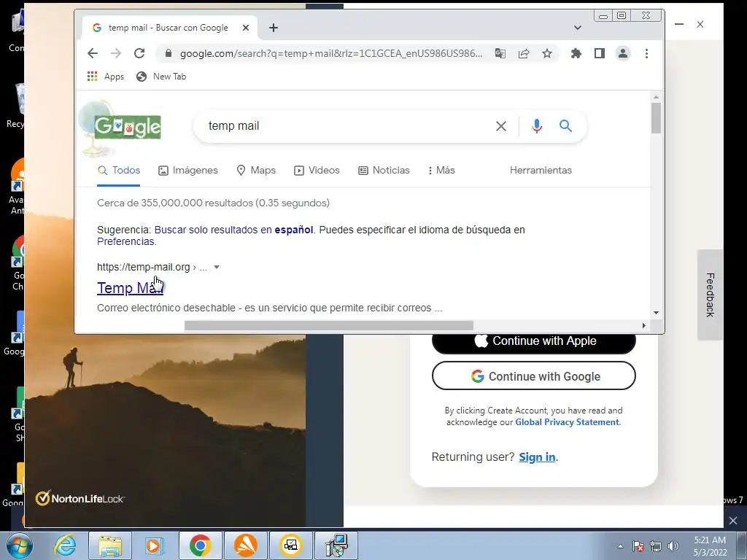Image resolution: width=747 pixels, height=560 pixels.
Task: Open Global Privacy Statement link in Norton window
Action: [x=567, y=422]
